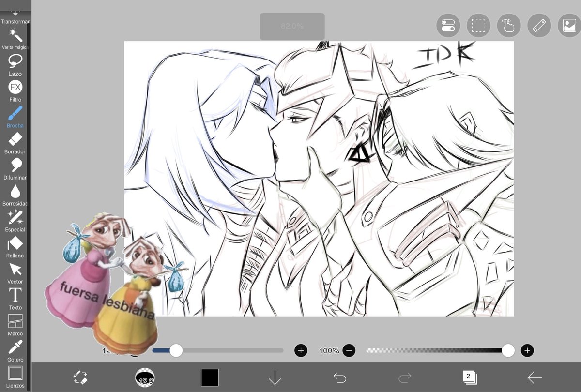Viewport: 581px width, 392px height.
Task: Click the brush thickness slider handle
Action: pyautogui.click(x=176, y=350)
